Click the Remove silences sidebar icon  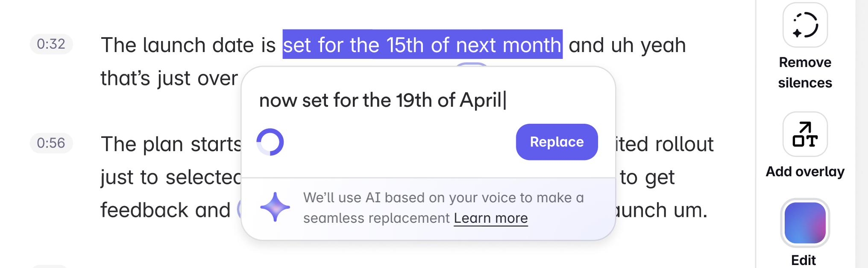[805, 26]
